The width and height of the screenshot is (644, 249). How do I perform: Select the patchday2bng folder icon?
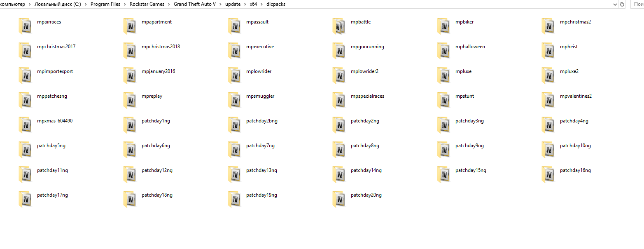pos(234,125)
